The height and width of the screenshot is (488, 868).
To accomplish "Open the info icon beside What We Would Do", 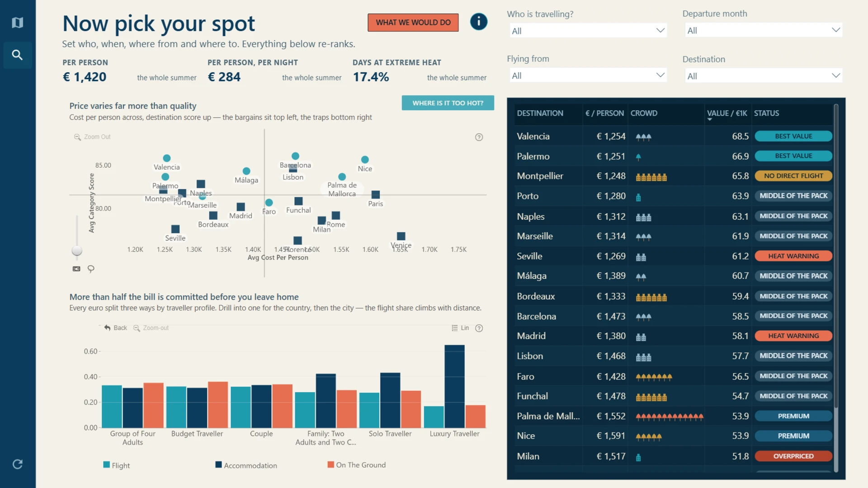I will (478, 22).
